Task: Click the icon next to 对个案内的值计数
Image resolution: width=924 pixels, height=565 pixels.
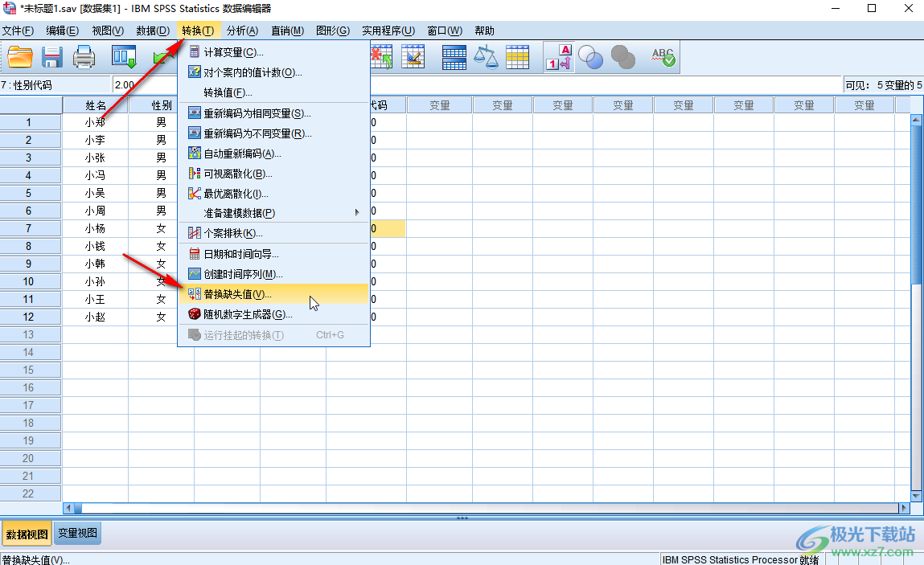Action: point(195,72)
